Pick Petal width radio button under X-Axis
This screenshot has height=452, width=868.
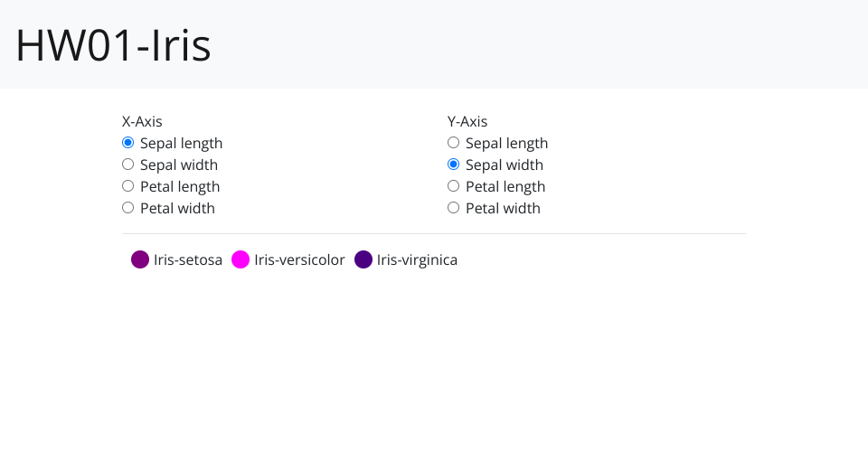127,208
